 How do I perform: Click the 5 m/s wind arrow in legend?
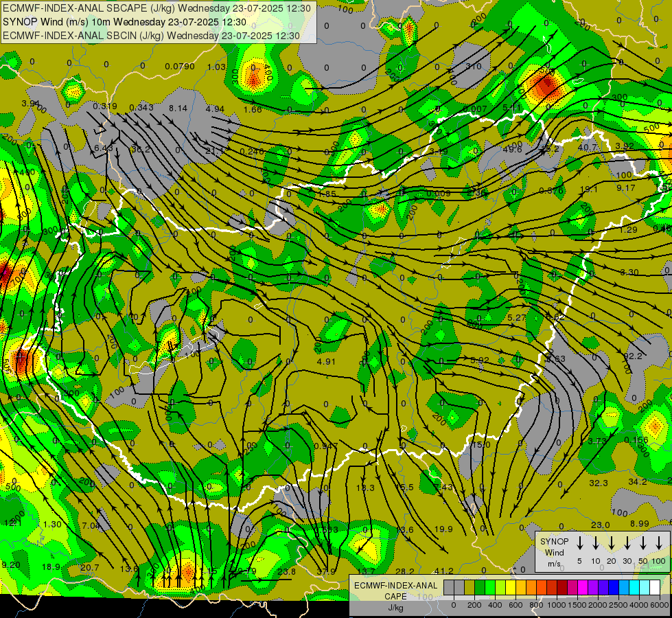tap(579, 543)
